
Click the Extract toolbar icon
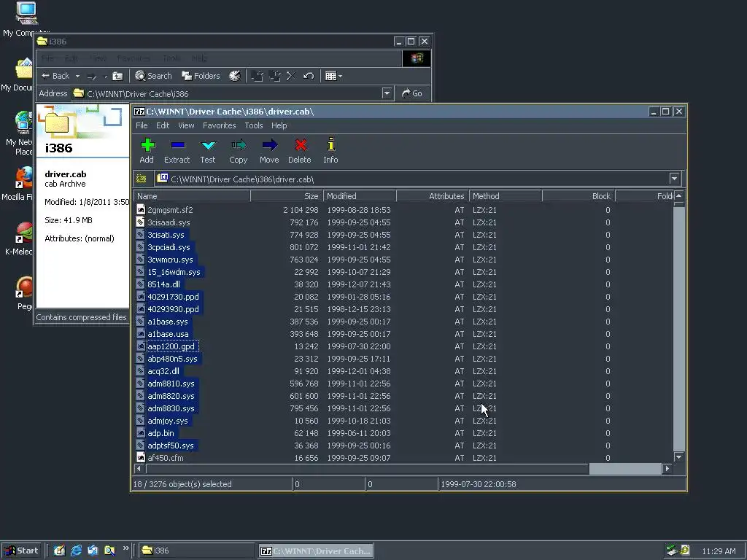[178, 145]
